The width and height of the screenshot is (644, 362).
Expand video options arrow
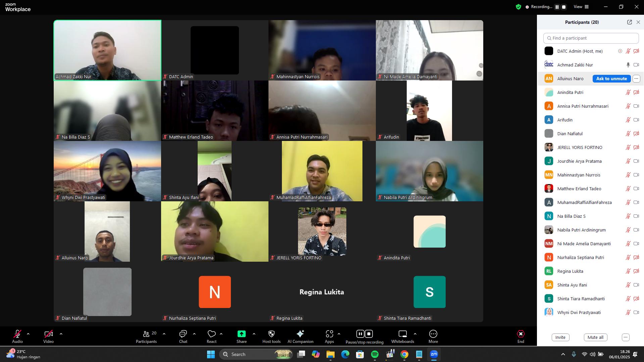click(x=61, y=334)
